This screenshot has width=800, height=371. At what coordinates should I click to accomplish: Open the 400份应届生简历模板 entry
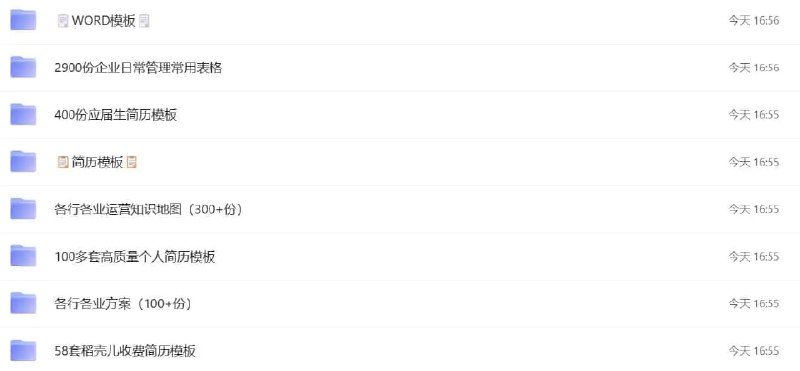[115, 115]
